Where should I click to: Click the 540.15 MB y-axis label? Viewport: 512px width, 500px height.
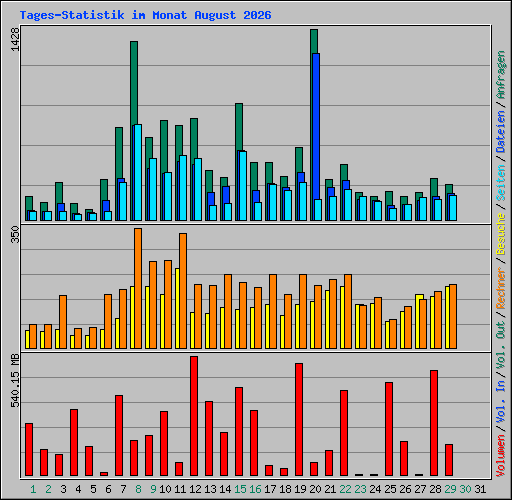(x=15, y=381)
